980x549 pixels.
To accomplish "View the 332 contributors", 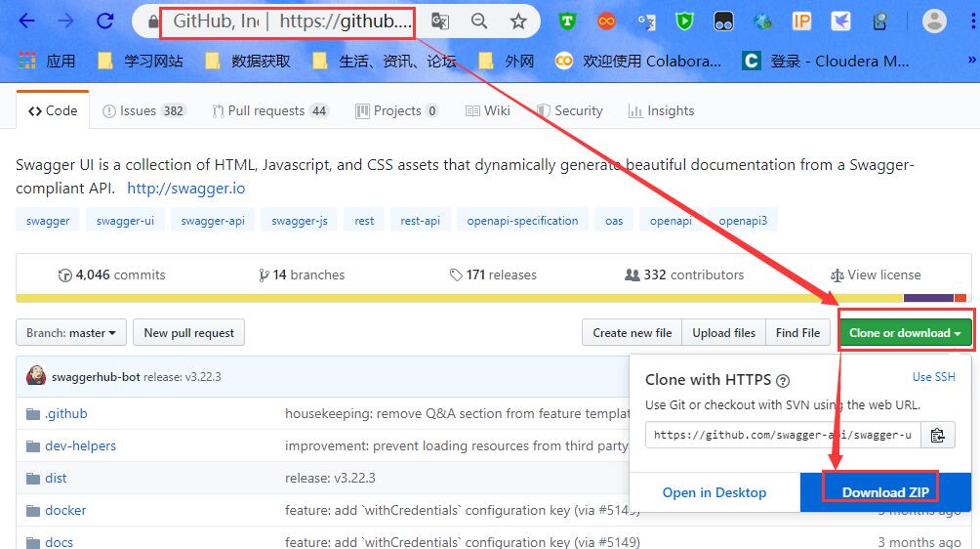I will click(684, 275).
